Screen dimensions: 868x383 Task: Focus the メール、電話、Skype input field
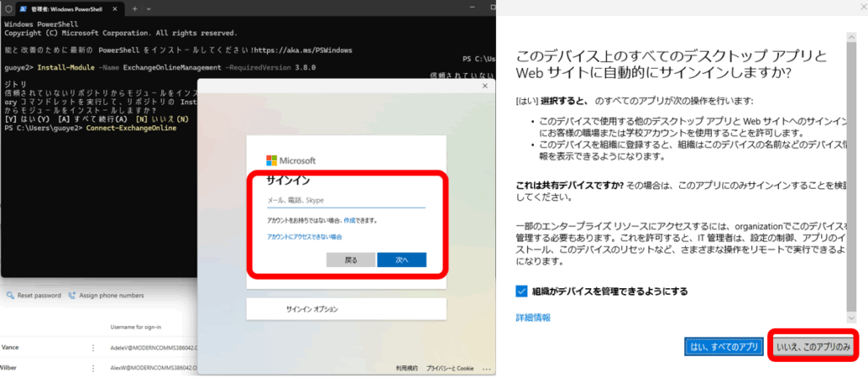tap(346, 200)
